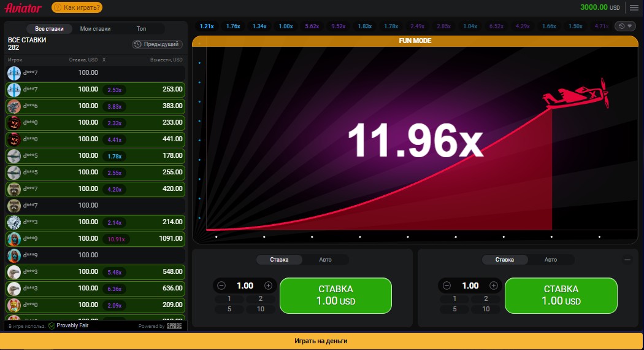Click the 9.52x multiplier in history bar
This screenshot has height=350, width=644.
click(338, 26)
